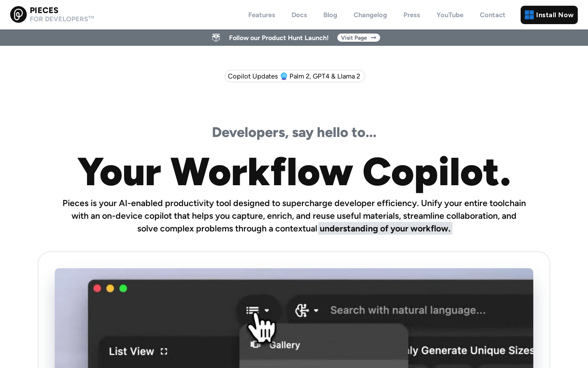Viewport: 588px width, 368px height.
Task: Click the Product Hunt box icon
Action: coord(216,38)
